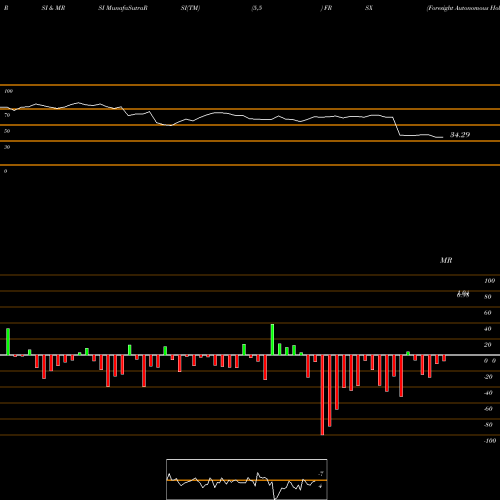
Task: Click the "(5,5" parameter text in header
Action: pyautogui.click(x=257, y=8)
